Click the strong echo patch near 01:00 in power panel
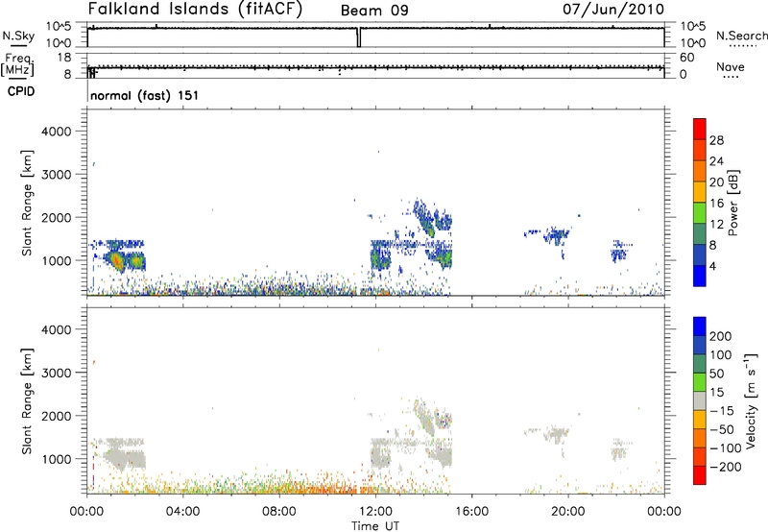This screenshot has width=768, height=532. [116, 260]
